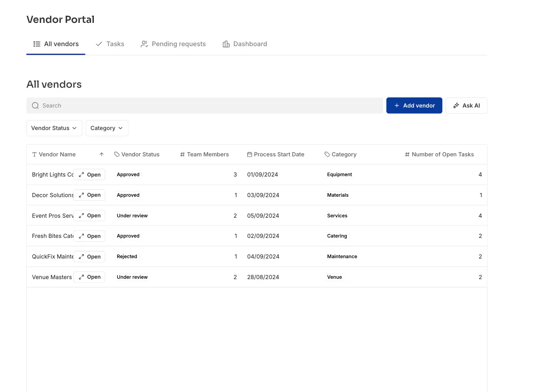This screenshot has width=554, height=392.
Task: Click the Ask AI button
Action: pyautogui.click(x=466, y=105)
